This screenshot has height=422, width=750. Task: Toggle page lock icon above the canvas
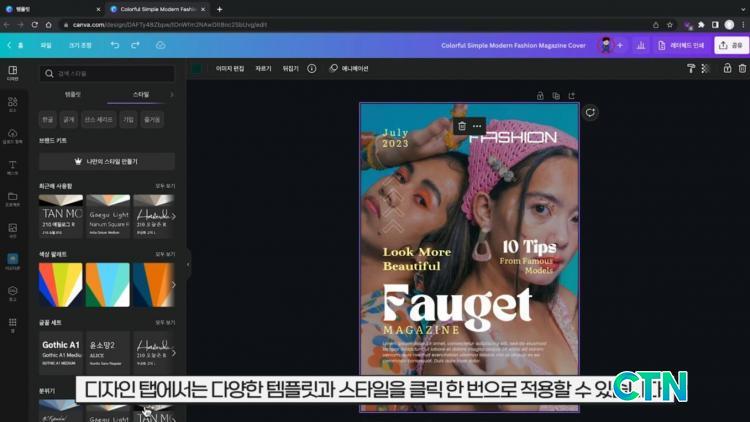[x=540, y=96]
